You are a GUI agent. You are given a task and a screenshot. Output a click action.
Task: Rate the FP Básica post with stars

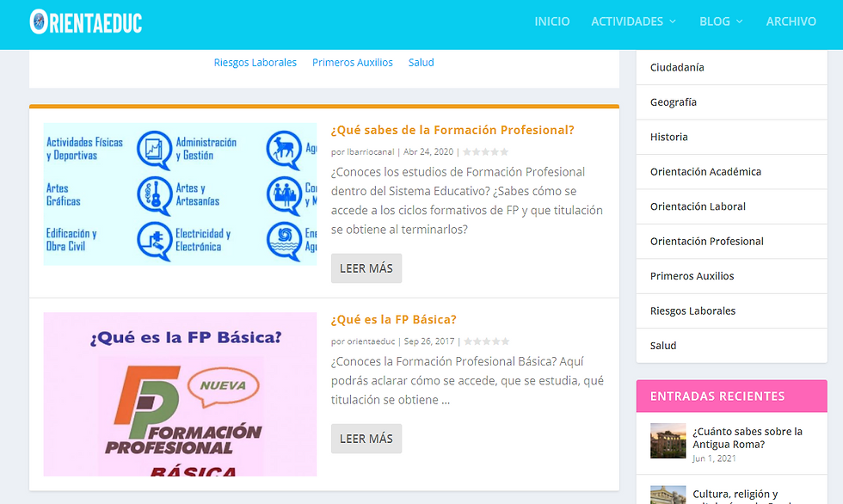click(487, 341)
